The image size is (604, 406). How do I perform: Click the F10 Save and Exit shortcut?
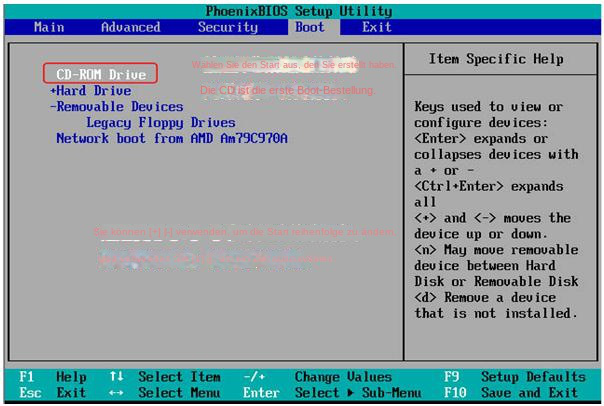[x=511, y=393]
